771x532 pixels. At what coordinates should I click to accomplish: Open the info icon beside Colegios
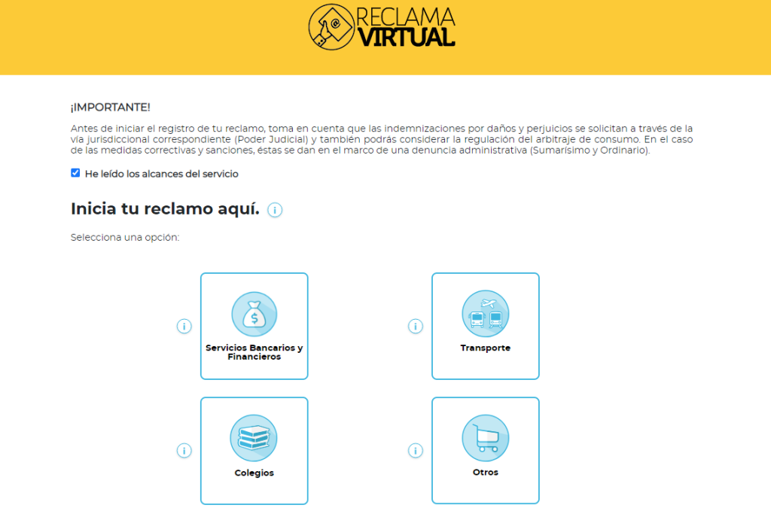pos(184,451)
